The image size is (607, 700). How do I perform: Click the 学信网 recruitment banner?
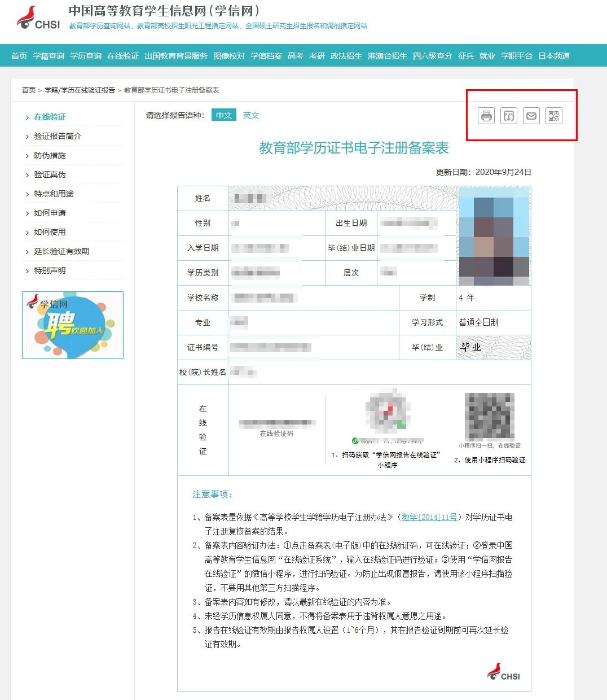pos(73,325)
